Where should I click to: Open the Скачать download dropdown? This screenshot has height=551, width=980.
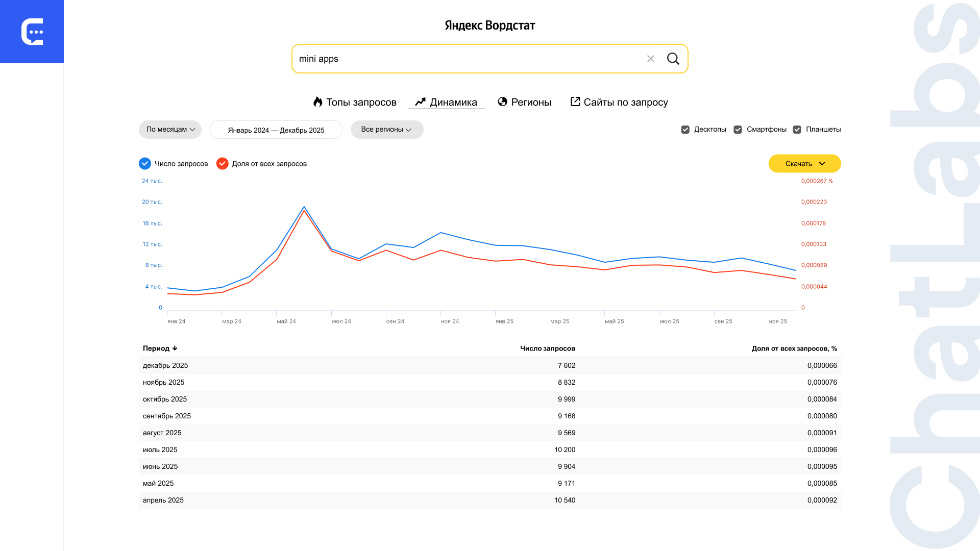tap(804, 164)
